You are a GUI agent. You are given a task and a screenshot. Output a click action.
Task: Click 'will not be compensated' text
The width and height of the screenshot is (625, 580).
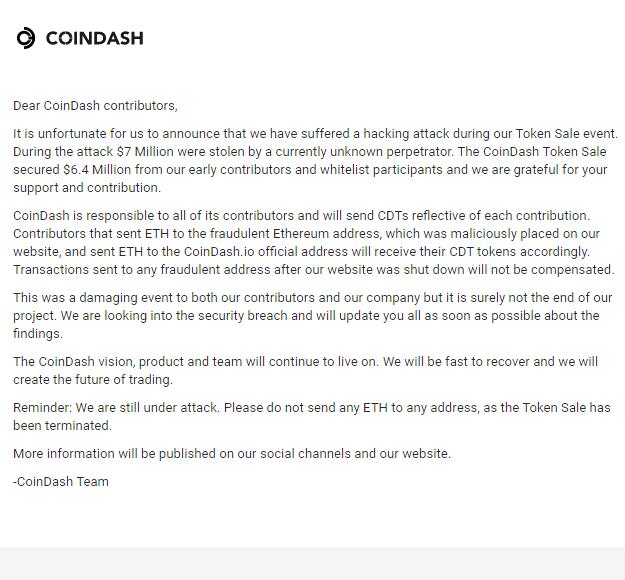coord(541,269)
